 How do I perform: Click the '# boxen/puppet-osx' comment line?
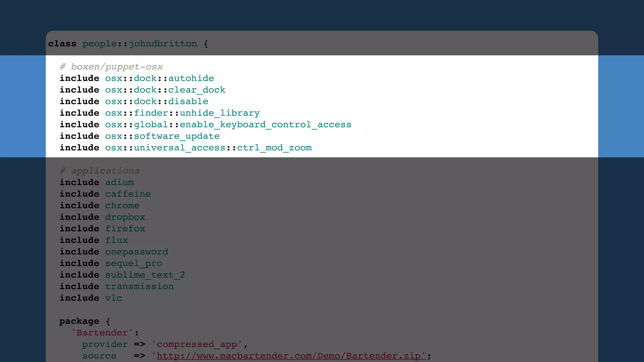111,67
